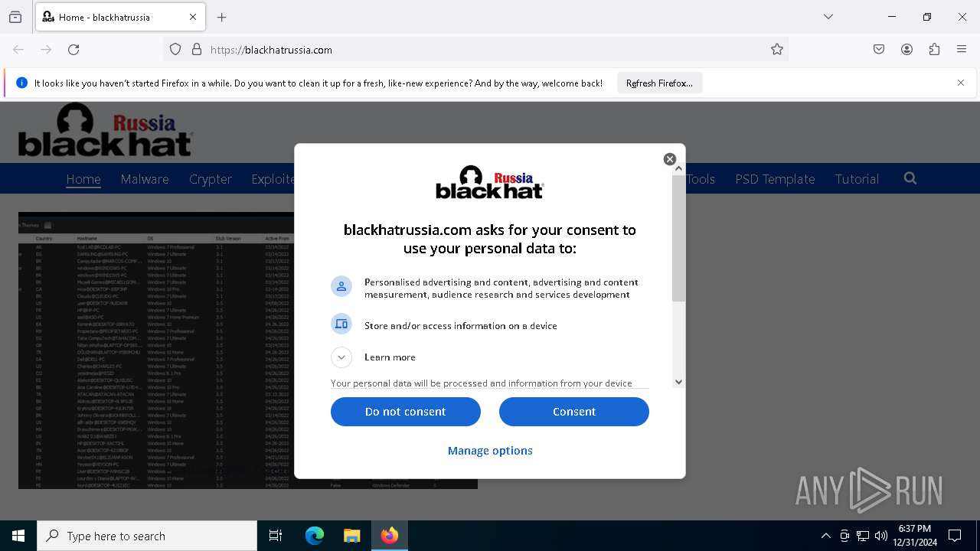Open a new tab with plus button
The width and height of the screenshot is (980, 551).
click(222, 17)
